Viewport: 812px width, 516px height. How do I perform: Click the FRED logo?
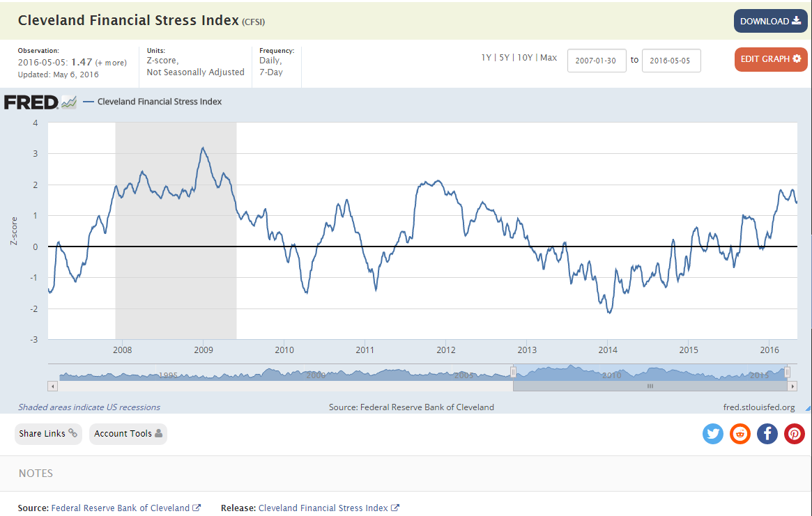[x=31, y=102]
